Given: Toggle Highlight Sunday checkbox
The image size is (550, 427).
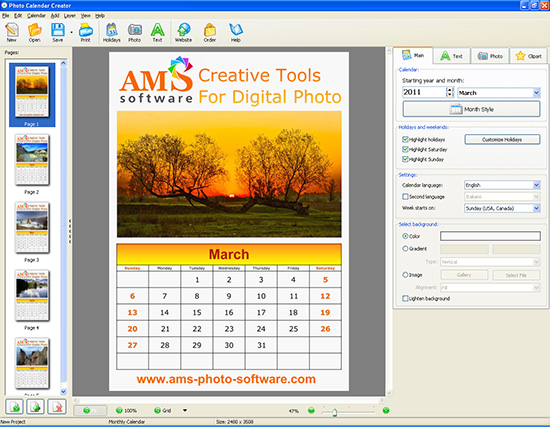Looking at the screenshot, I should click(x=405, y=159).
